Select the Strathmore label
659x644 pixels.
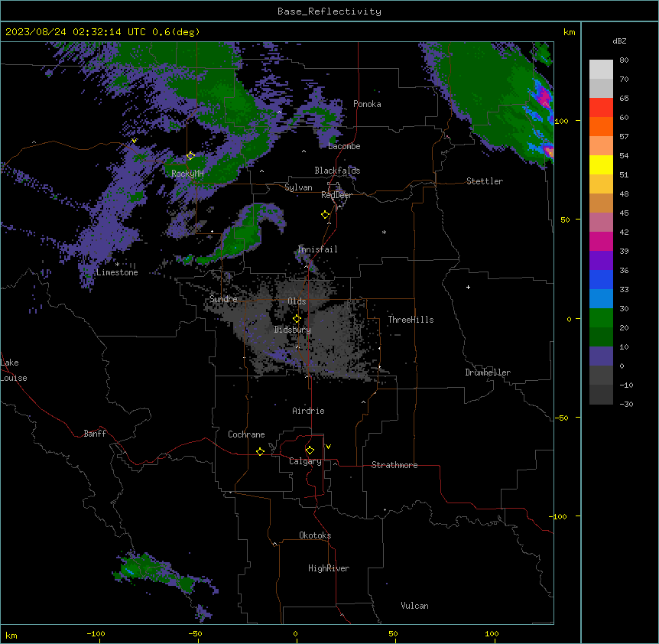click(x=394, y=465)
